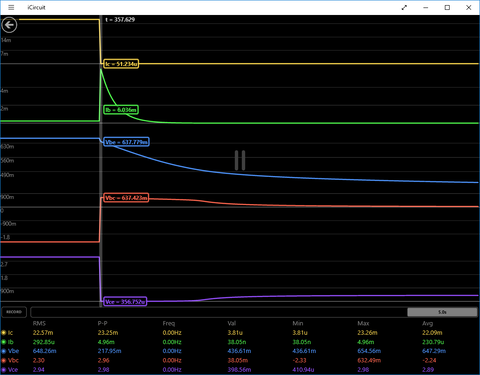Click the RECORD button
The image size is (480, 375).
pos(14,312)
